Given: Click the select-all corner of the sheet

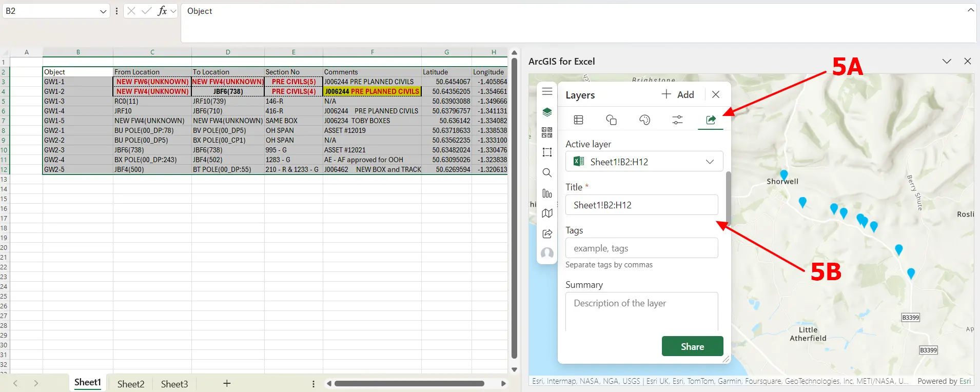Looking at the screenshot, I should [x=5, y=52].
